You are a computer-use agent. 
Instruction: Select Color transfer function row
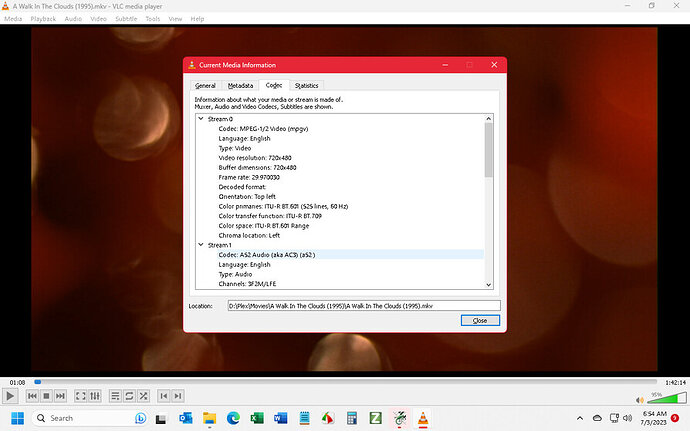click(x=270, y=216)
